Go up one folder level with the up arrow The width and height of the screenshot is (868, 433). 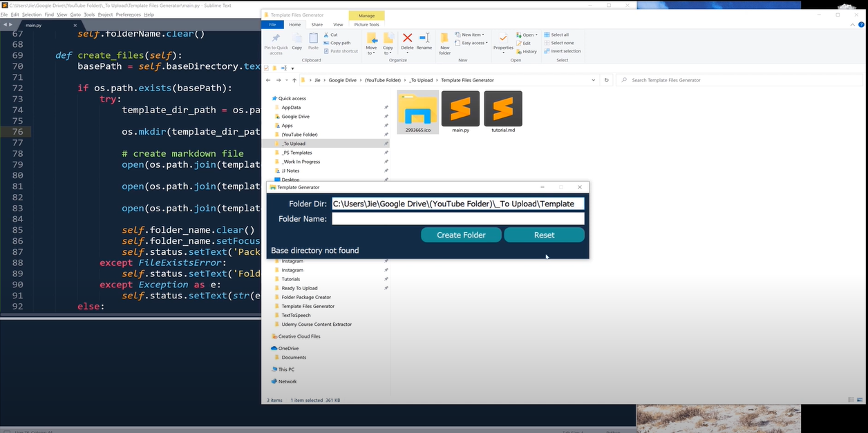coord(294,80)
